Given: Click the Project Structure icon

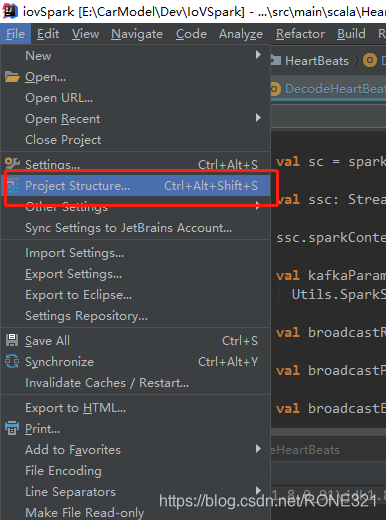Looking at the screenshot, I should click(13, 186).
